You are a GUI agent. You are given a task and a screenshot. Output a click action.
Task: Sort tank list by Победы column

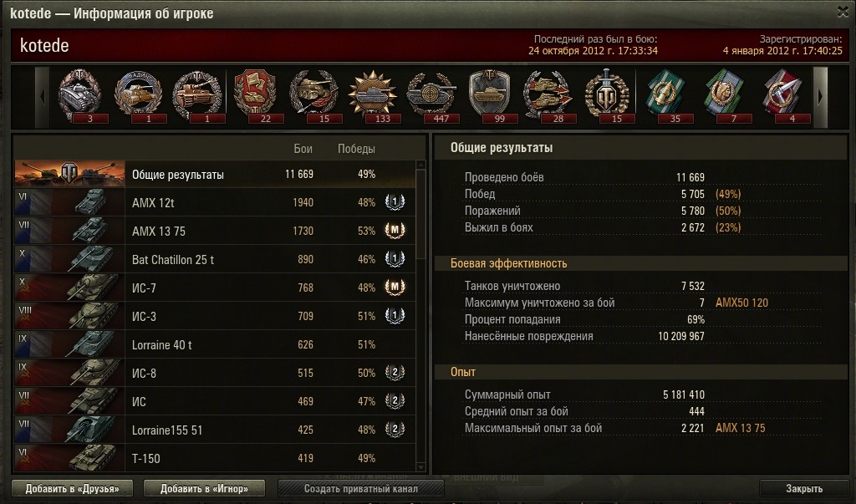tap(356, 149)
